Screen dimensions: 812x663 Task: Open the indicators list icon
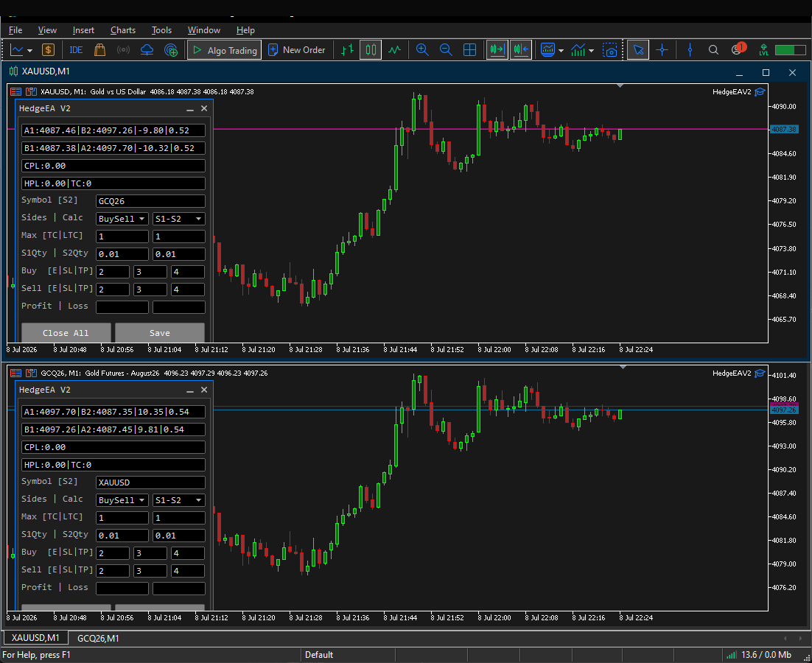click(x=548, y=50)
